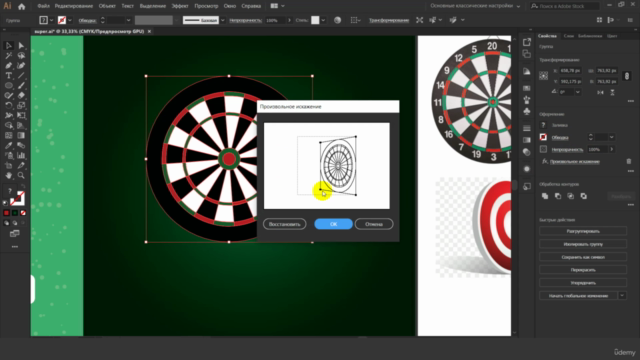The width and height of the screenshot is (640, 360).
Task: Open the Эффект menu
Action: point(180,6)
